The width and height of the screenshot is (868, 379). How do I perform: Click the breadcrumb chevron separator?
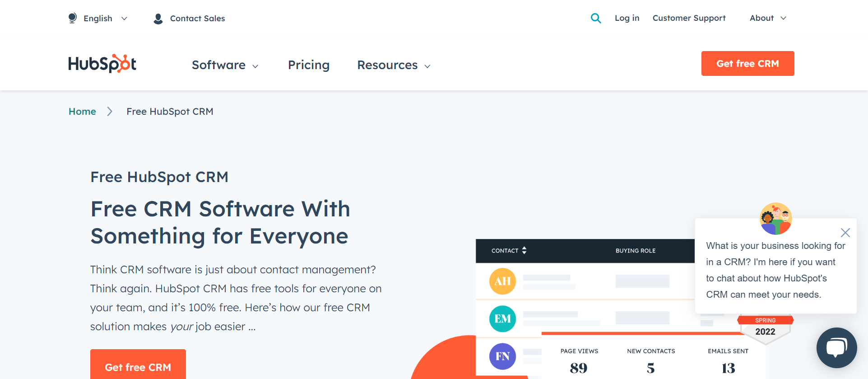click(110, 112)
